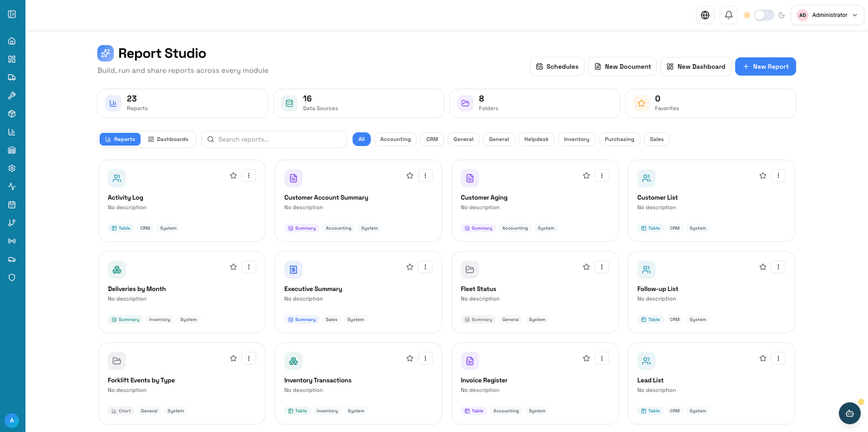Star the Executive Summary report
This screenshot has width=868, height=432.
tap(410, 267)
